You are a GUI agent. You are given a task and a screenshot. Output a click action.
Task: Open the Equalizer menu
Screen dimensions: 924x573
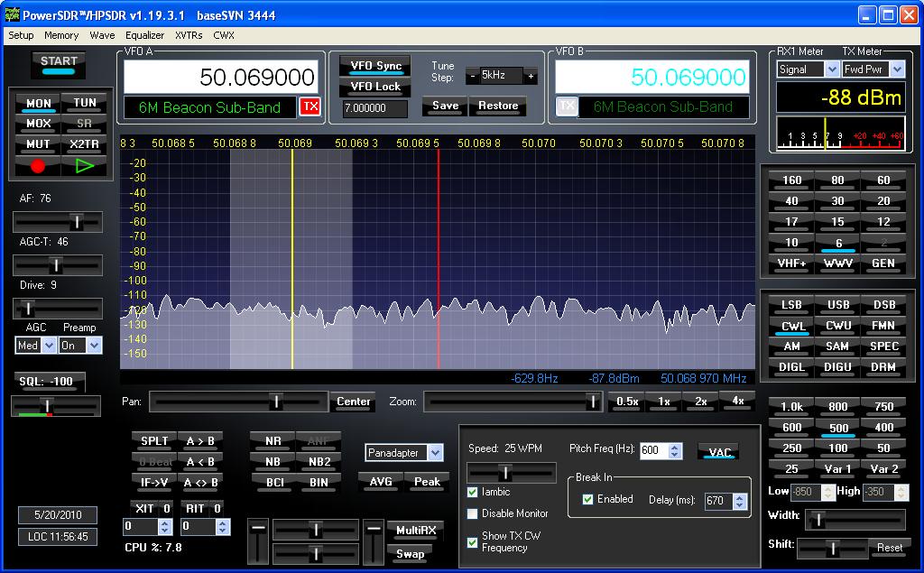144,35
